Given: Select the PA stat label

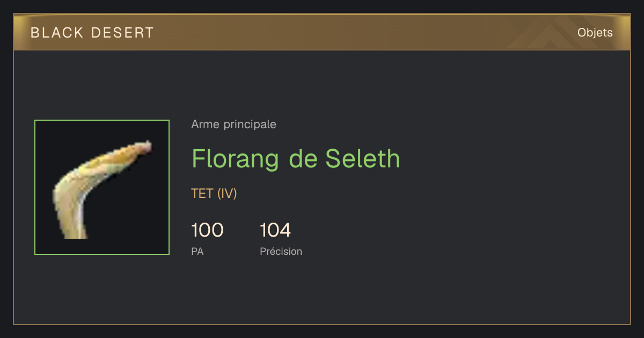Looking at the screenshot, I should (x=197, y=251).
